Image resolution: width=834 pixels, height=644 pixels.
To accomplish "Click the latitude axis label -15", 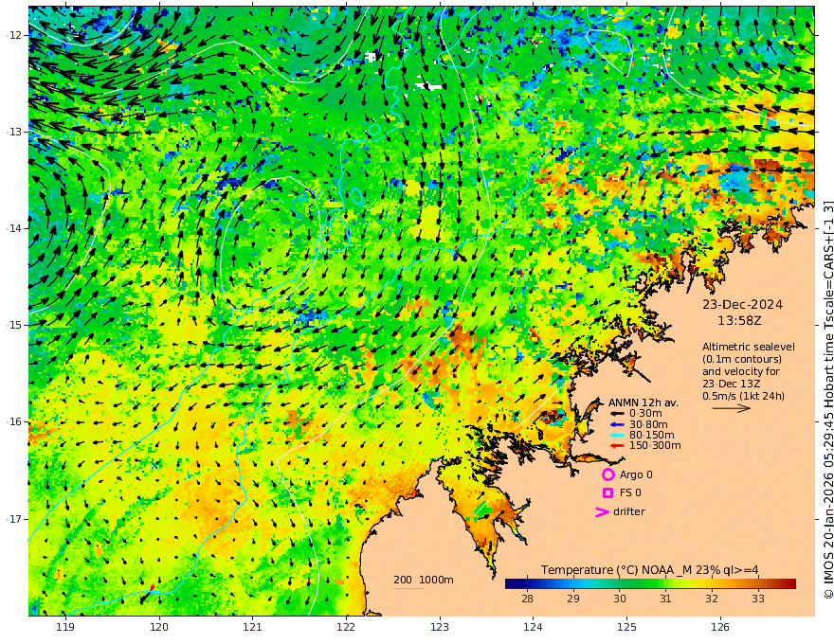I will 14,325.
